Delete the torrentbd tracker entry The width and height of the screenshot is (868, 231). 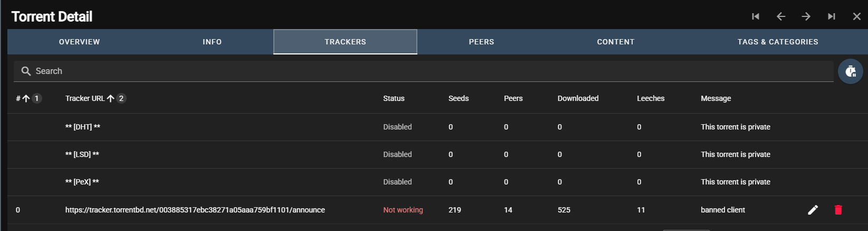pyautogui.click(x=838, y=210)
